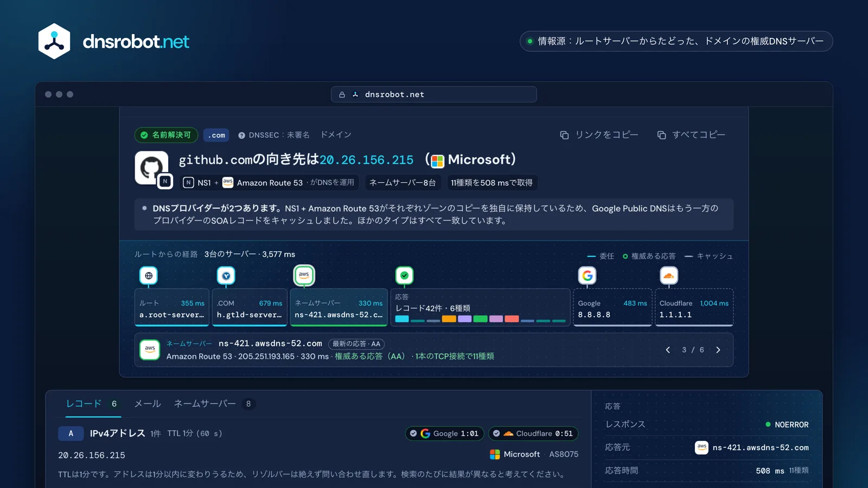Click the GitHub octocat avatar icon
Screen dimensions: 868x488
(x=151, y=168)
